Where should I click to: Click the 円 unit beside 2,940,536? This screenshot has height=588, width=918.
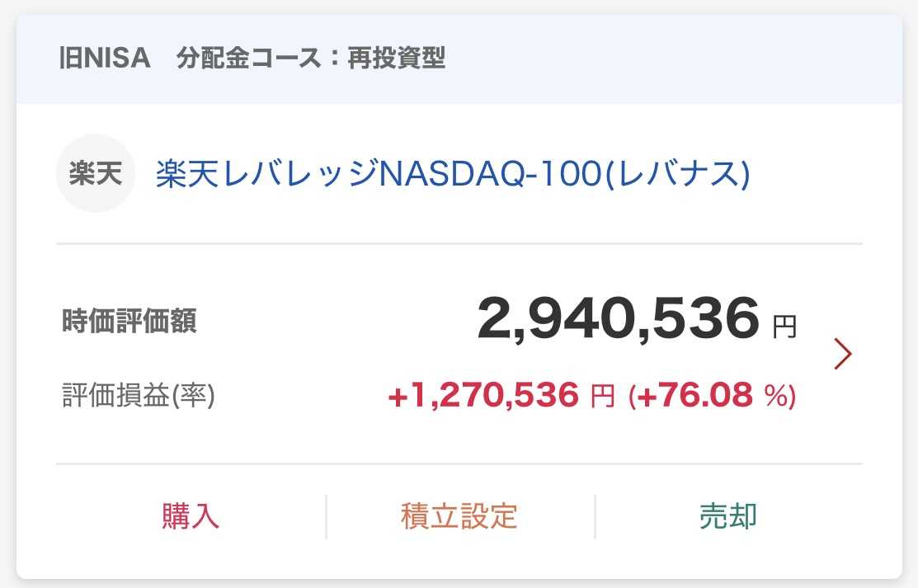[x=784, y=327]
